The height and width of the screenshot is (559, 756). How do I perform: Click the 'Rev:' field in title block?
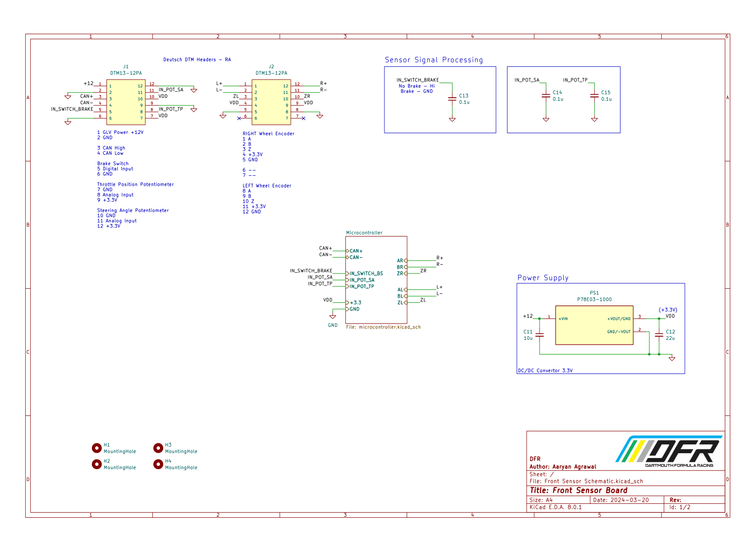(x=675, y=500)
